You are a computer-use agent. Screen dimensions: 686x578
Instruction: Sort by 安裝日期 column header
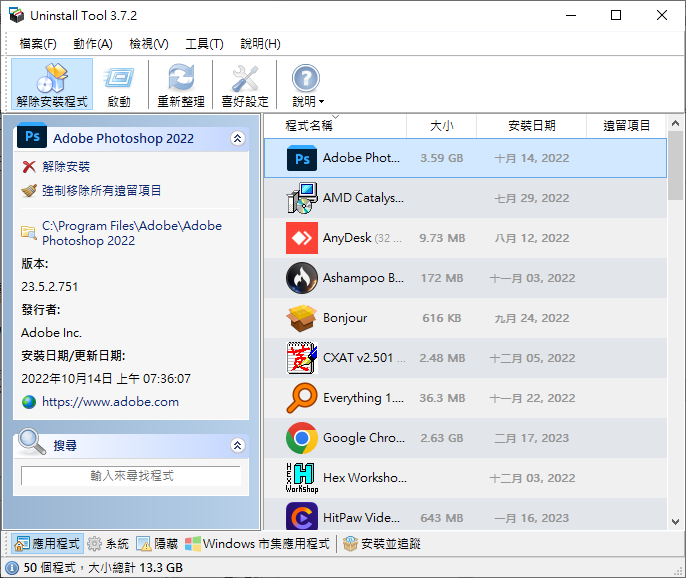(x=532, y=126)
